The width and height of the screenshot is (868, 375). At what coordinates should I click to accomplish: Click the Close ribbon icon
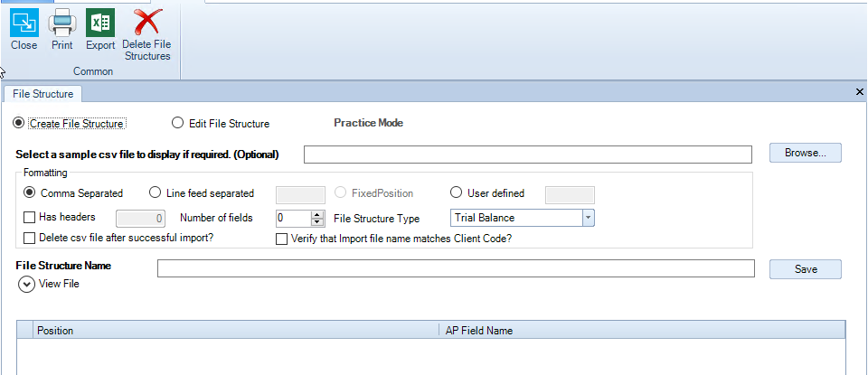click(x=24, y=22)
